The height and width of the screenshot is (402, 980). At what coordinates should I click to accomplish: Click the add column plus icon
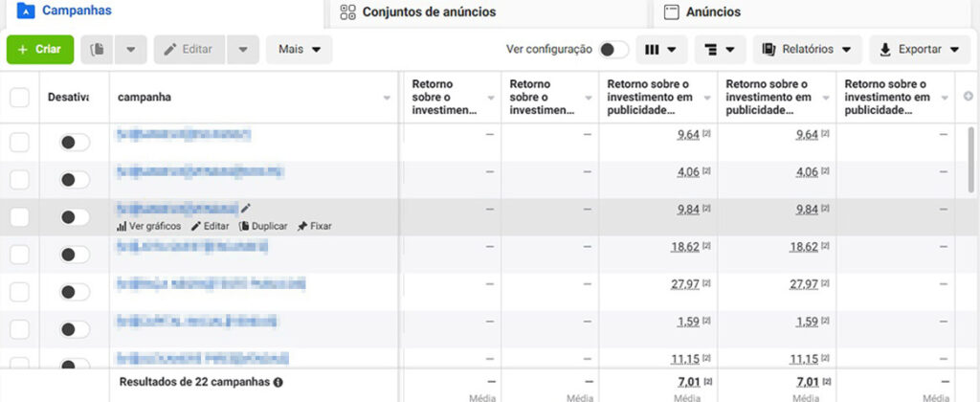point(968,97)
